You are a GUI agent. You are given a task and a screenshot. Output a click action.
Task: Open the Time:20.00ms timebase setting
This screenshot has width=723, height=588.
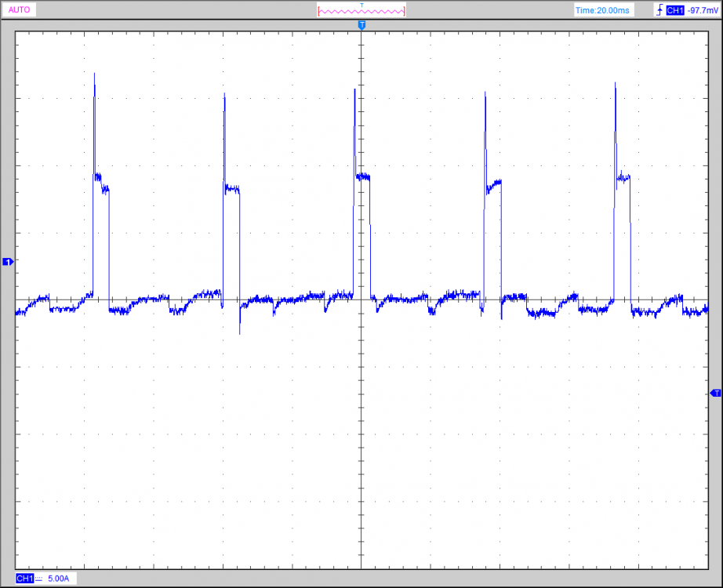point(601,10)
